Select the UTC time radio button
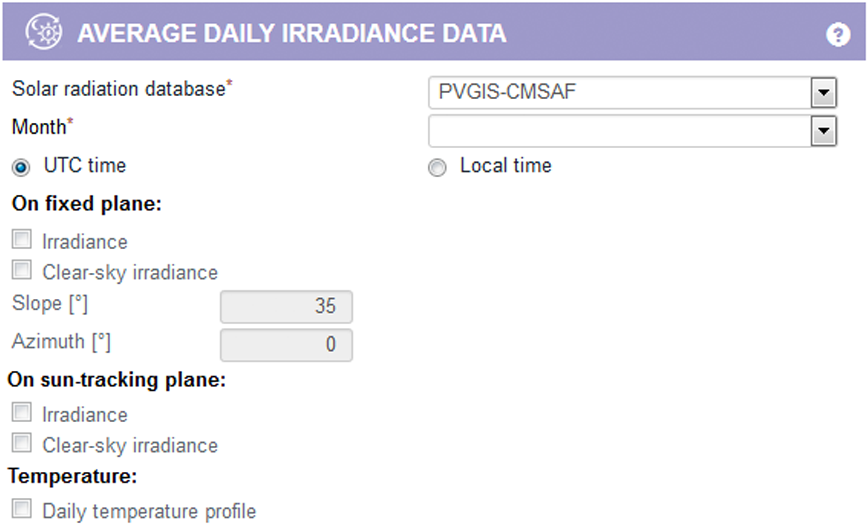This screenshot has height=526, width=868. tap(21, 167)
